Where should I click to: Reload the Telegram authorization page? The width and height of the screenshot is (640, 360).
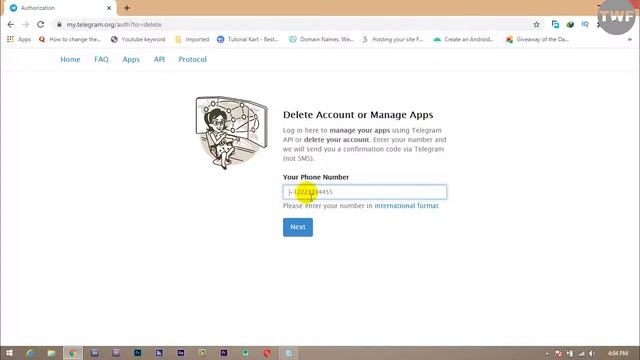click(x=40, y=24)
